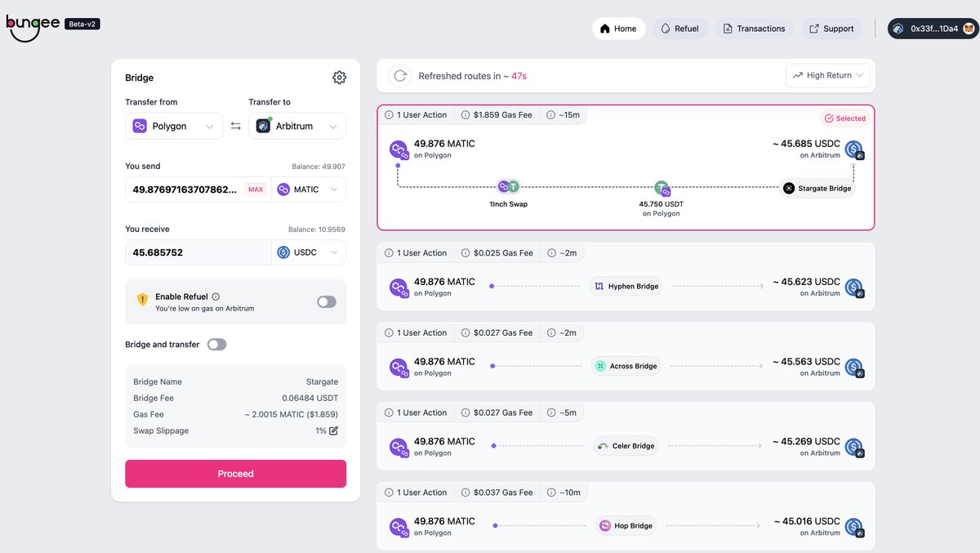This screenshot has height=553, width=980.
Task: Select the Hop Bridge route
Action: 626,515
